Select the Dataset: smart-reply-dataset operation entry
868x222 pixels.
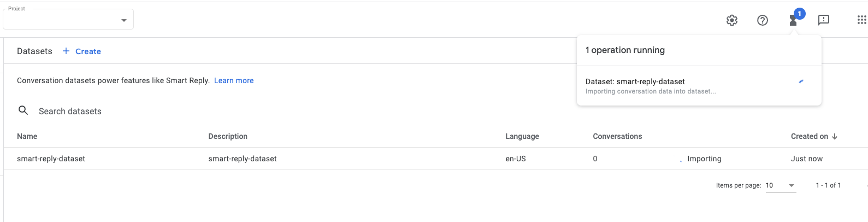click(x=699, y=86)
